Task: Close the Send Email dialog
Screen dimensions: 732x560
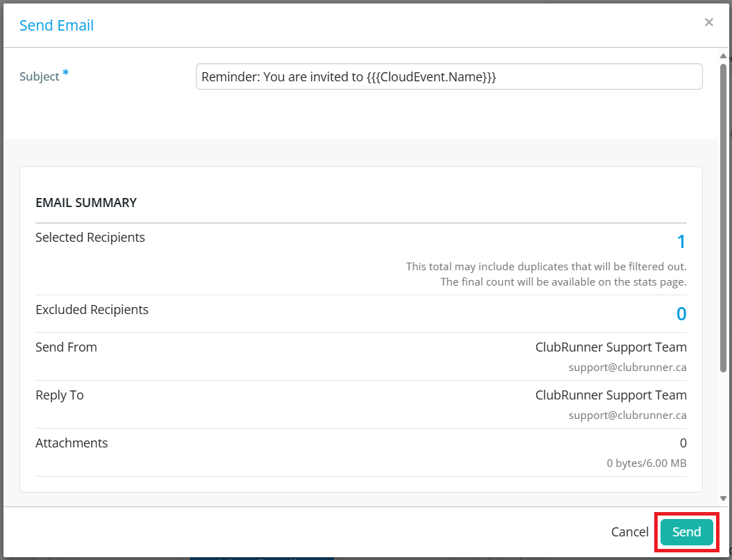Action: click(708, 22)
